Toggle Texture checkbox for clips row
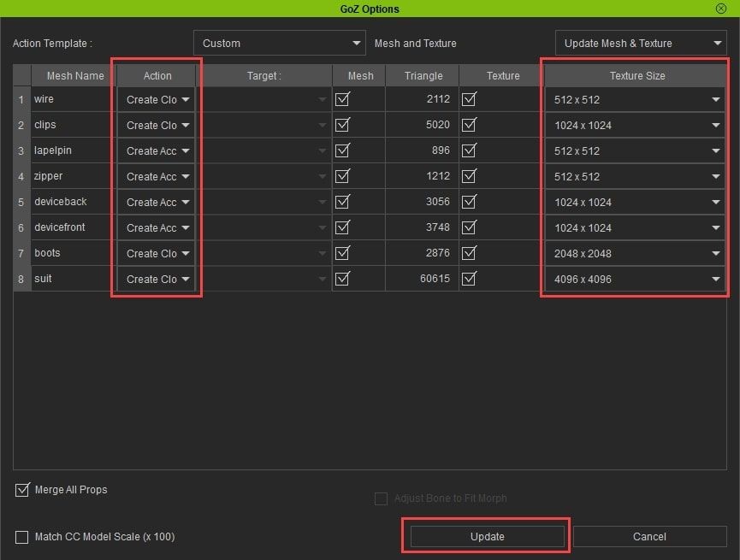740x560 pixels. (x=469, y=125)
